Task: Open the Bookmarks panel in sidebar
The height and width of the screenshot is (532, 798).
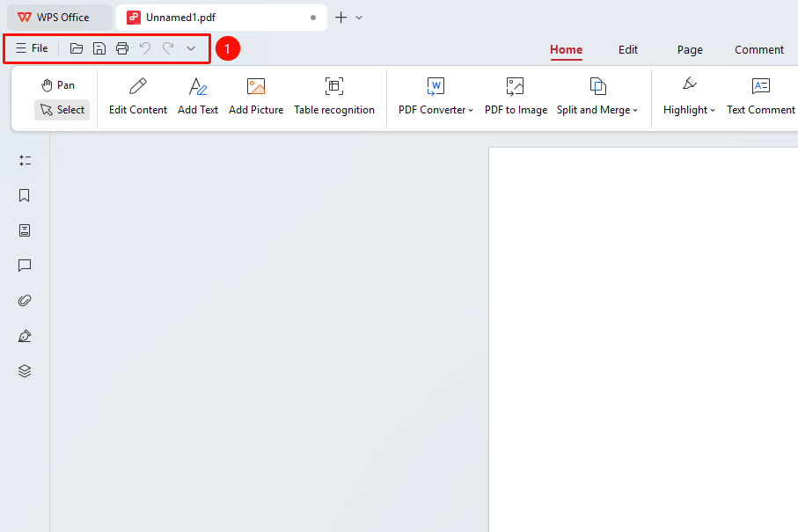Action: coord(25,196)
